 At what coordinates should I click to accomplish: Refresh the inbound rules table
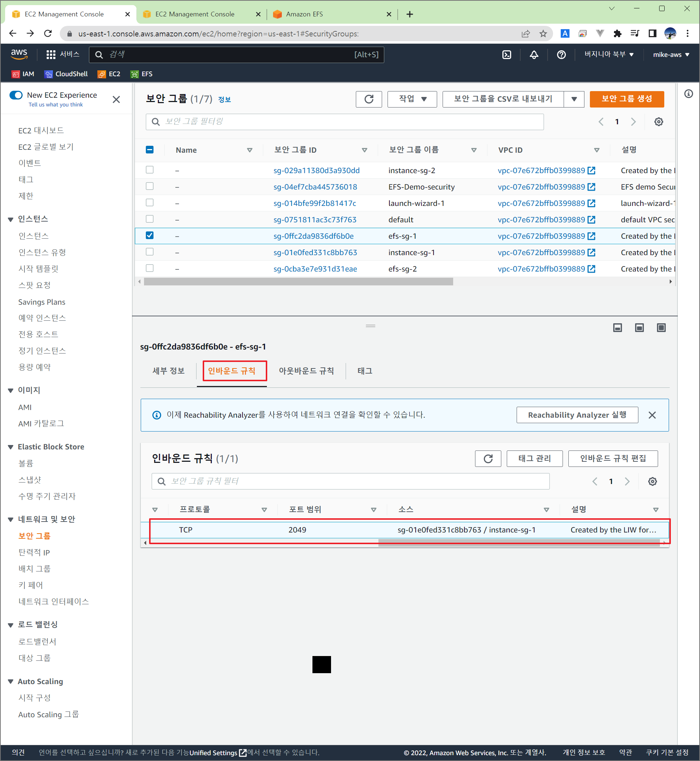(x=488, y=458)
